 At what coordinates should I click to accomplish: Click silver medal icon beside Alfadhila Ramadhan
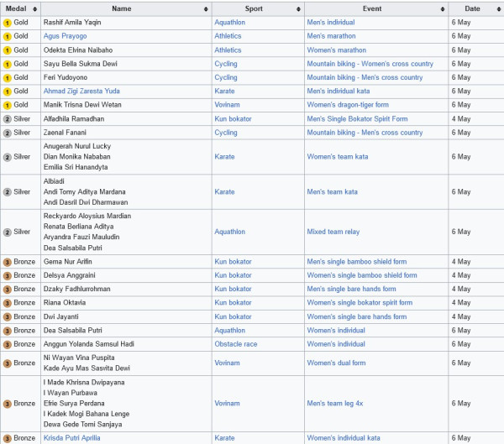point(7,119)
